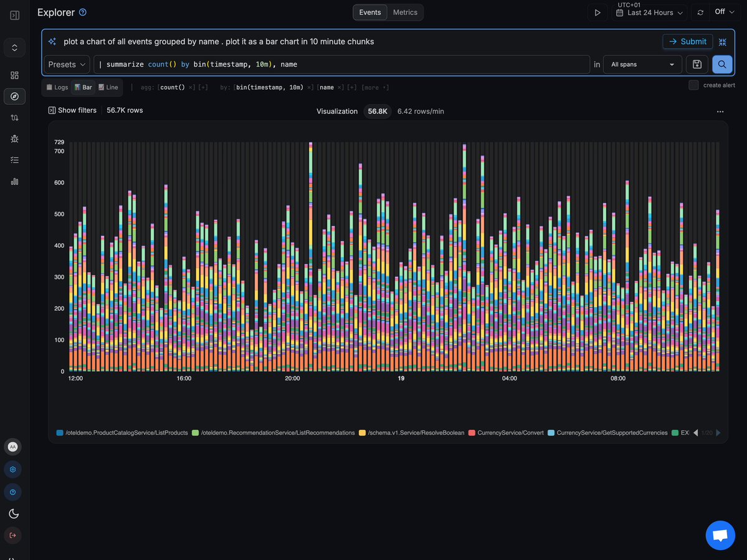This screenshot has height=560, width=747.
Task: Click the Submit button
Action: click(687, 41)
